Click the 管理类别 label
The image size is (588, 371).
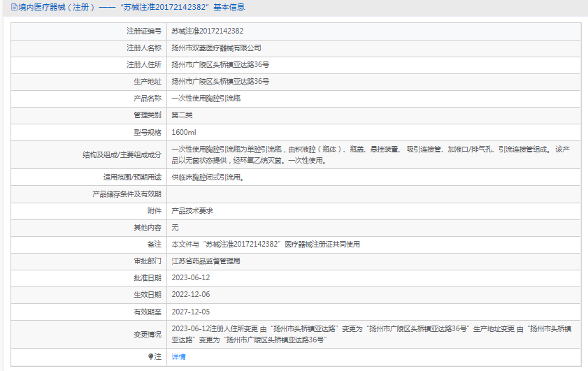coord(148,115)
